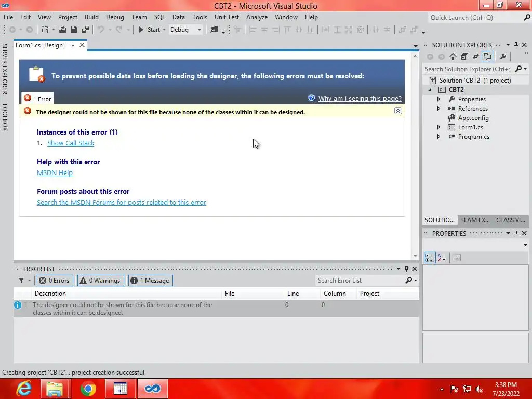Open the Solution Explorer window options dropdown

pyautogui.click(x=508, y=45)
